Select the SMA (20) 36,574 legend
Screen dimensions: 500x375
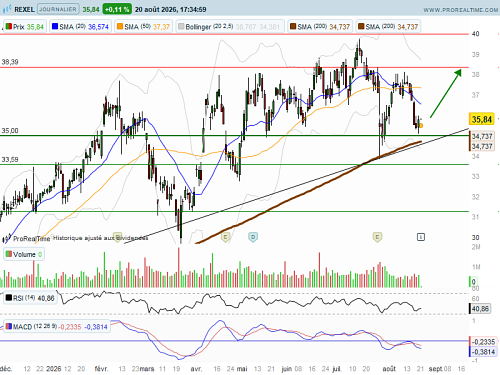click(x=81, y=27)
